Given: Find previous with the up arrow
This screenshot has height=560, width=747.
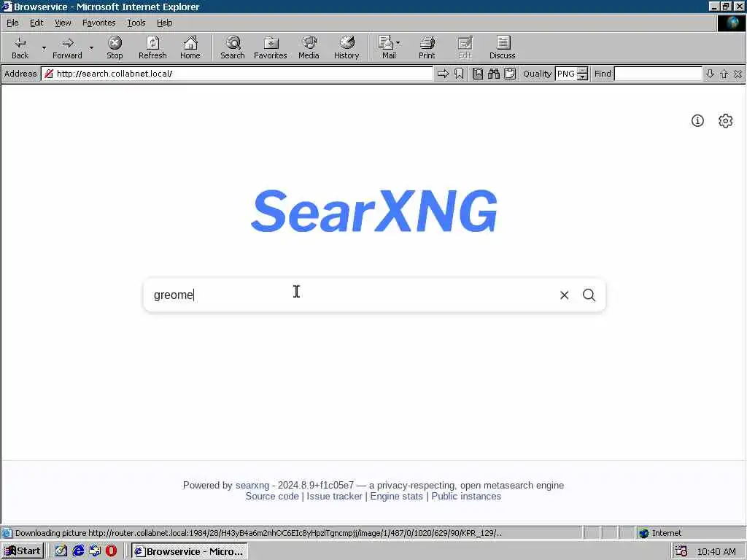Looking at the screenshot, I should click(x=724, y=74).
